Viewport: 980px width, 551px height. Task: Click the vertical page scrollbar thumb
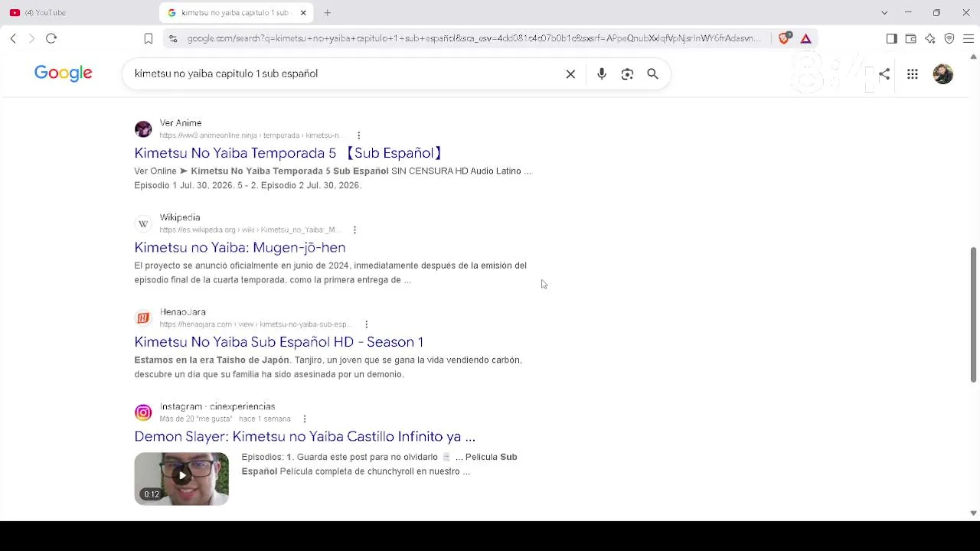974,315
